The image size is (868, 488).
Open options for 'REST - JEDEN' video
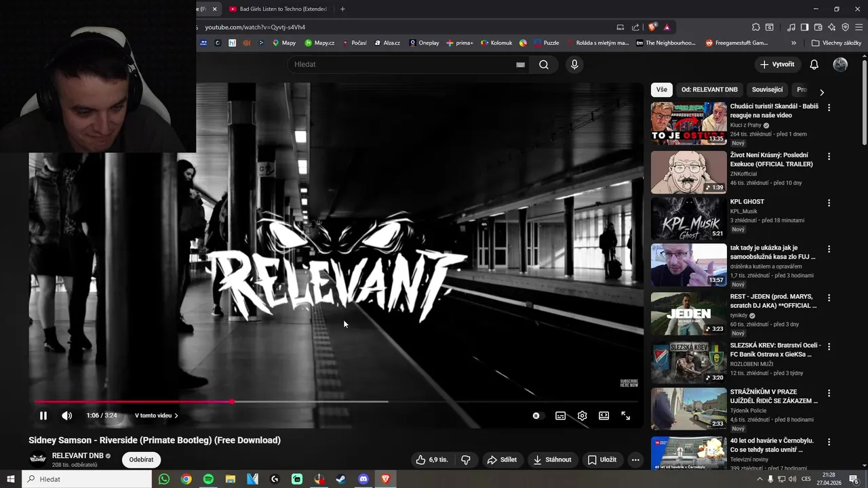click(829, 298)
